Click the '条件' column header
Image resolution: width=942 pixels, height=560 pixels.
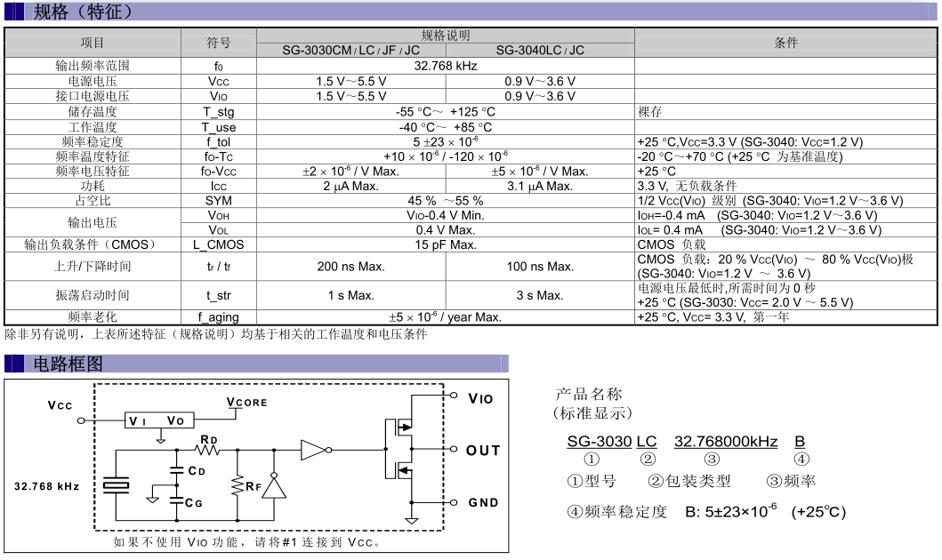[785, 43]
